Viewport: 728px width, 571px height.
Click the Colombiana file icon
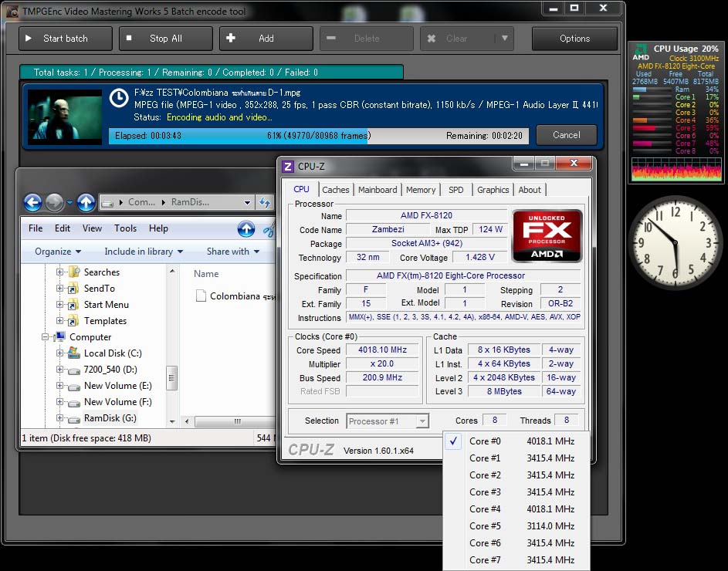[201, 296]
